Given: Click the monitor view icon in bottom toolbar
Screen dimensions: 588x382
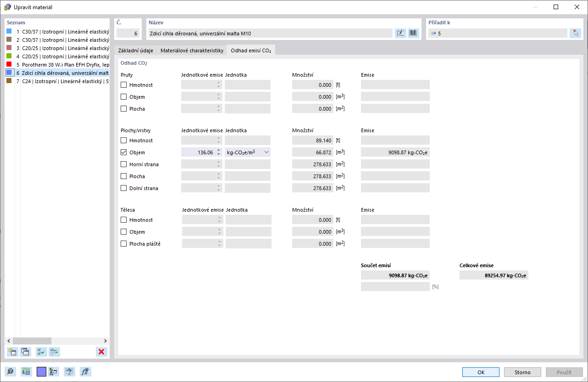Looking at the screenshot, I should [x=69, y=372].
